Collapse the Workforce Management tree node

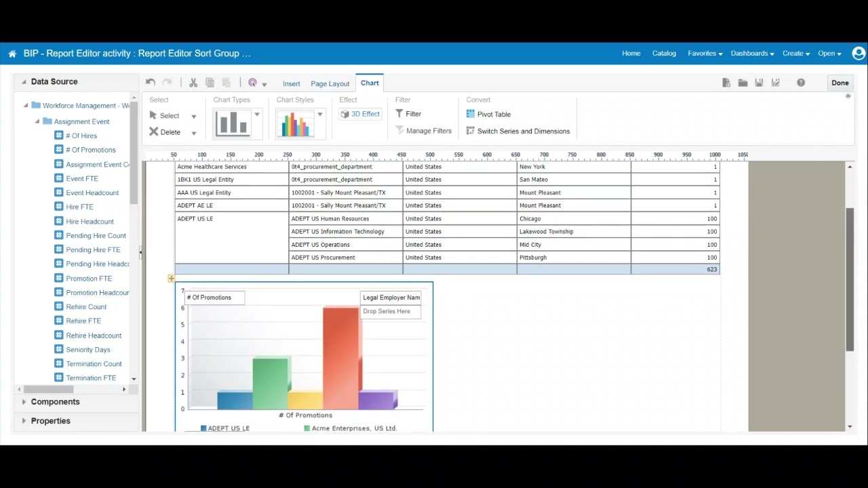tap(26, 105)
